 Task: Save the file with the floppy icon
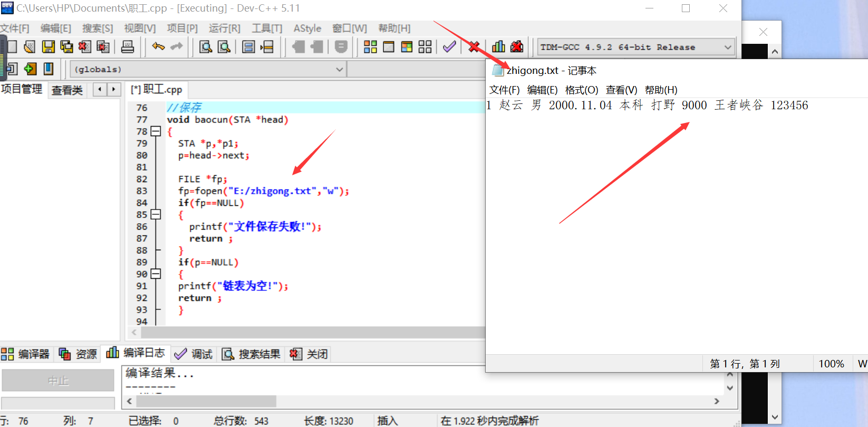(x=49, y=47)
